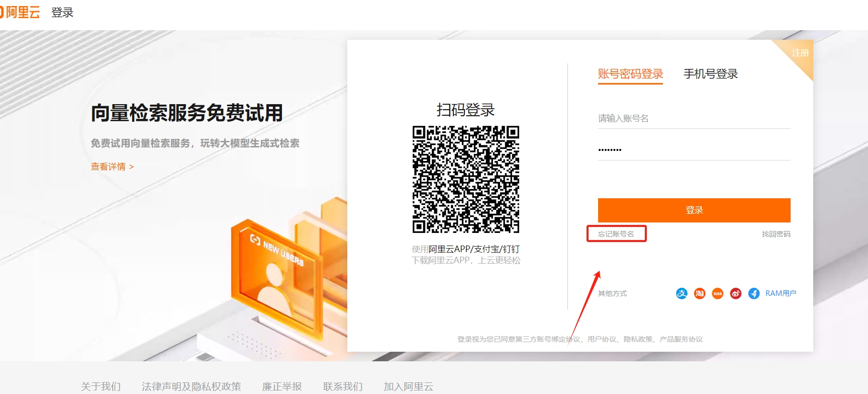Open 关于我们 in the footer
This screenshot has height=394, width=868.
pyautogui.click(x=101, y=386)
